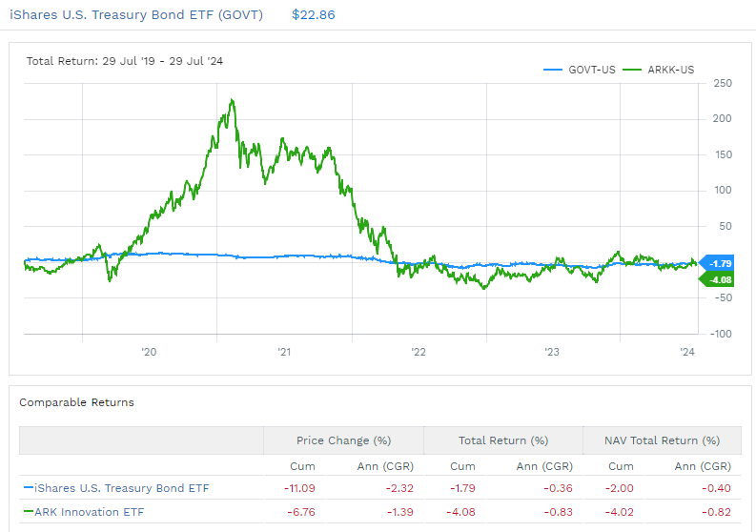Select the -2.32 annualized price change cell
Viewport: 756px width, 532px height.
pos(399,488)
